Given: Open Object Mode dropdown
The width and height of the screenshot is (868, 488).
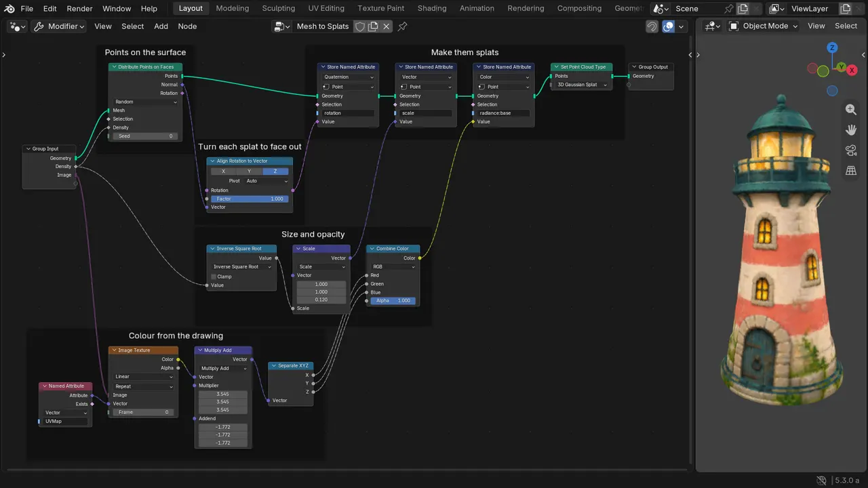Looking at the screenshot, I should click(x=764, y=26).
